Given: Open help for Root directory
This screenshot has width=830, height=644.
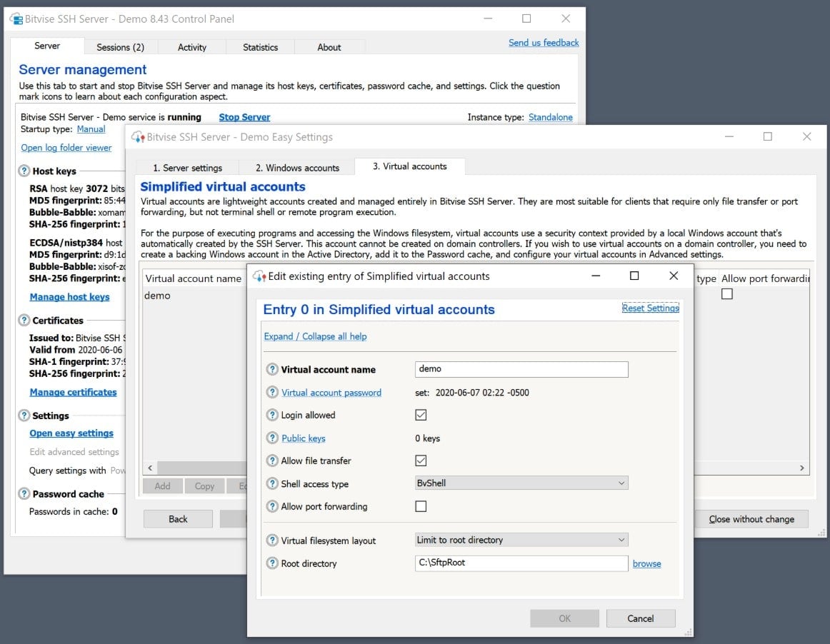Looking at the screenshot, I should (x=272, y=563).
